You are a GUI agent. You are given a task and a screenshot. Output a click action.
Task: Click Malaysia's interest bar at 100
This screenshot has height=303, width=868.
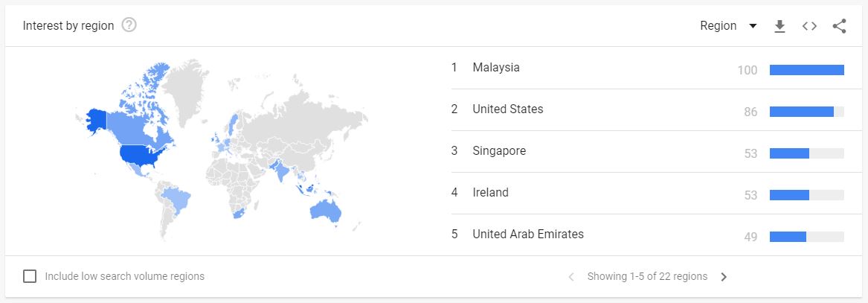(x=806, y=70)
